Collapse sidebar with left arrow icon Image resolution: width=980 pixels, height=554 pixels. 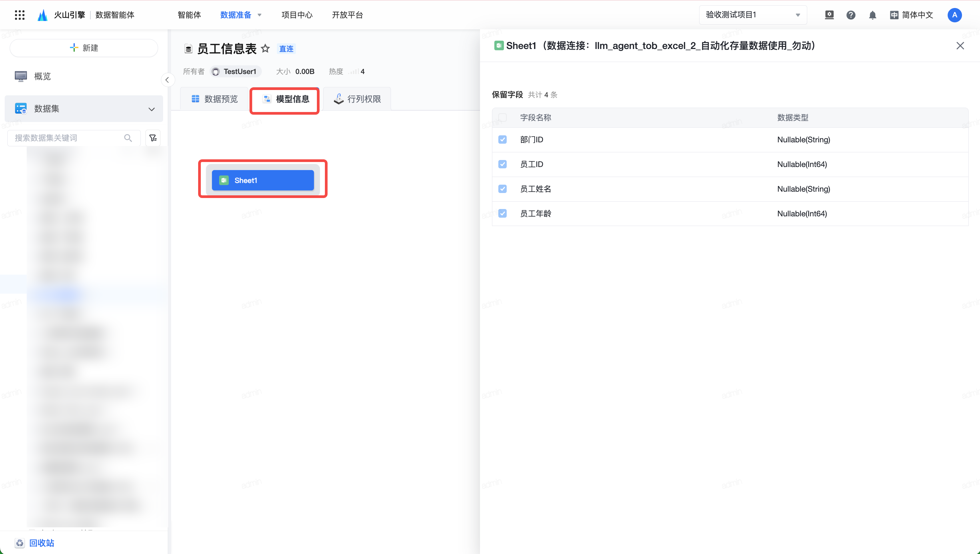coord(167,80)
